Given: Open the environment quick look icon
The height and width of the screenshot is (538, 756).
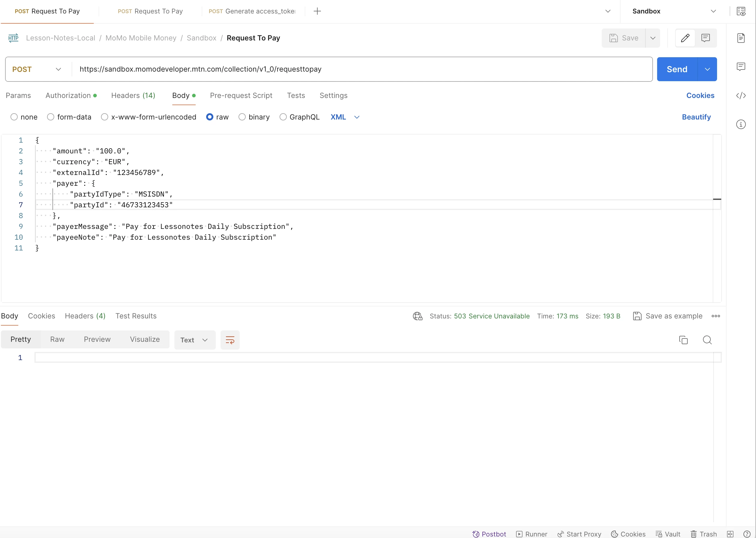Looking at the screenshot, I should [741, 11].
